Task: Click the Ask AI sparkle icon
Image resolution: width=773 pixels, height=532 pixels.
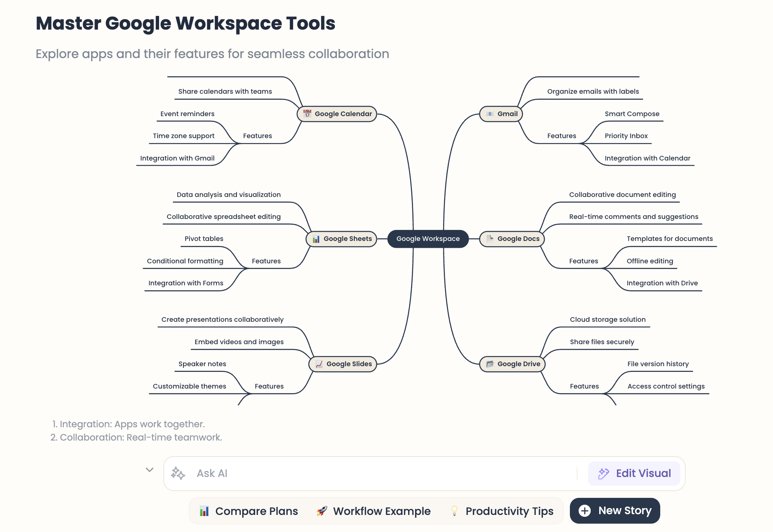Action: (x=178, y=473)
